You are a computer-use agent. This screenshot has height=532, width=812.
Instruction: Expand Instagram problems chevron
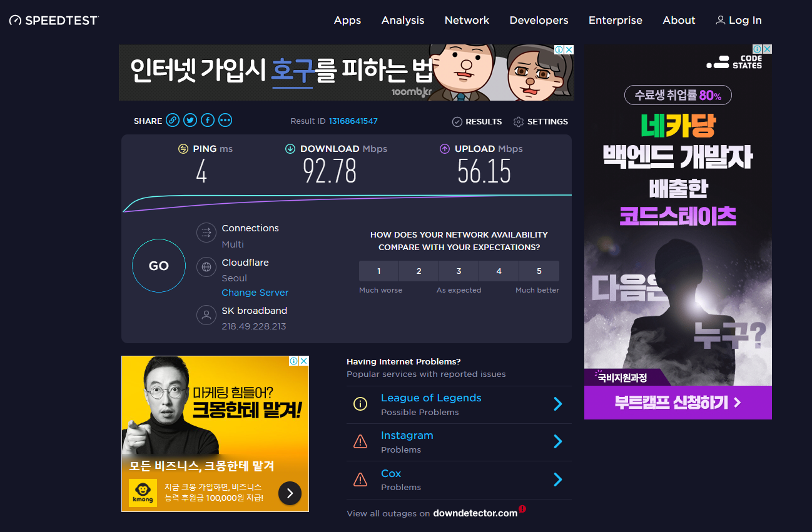click(x=557, y=442)
